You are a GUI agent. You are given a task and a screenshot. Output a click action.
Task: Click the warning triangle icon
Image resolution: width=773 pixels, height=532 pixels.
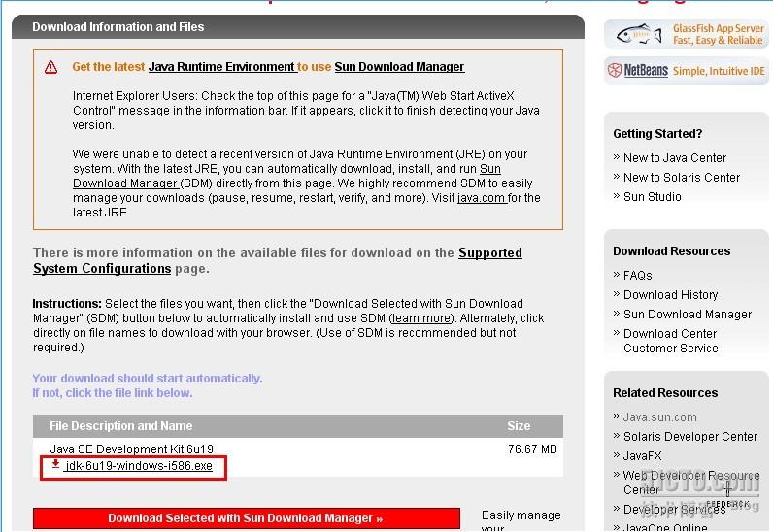(x=50, y=67)
